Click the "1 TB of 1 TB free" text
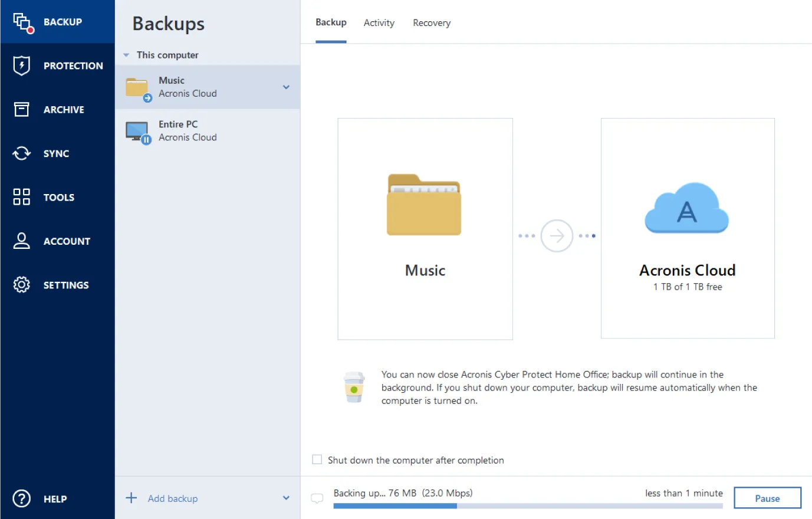 click(688, 287)
